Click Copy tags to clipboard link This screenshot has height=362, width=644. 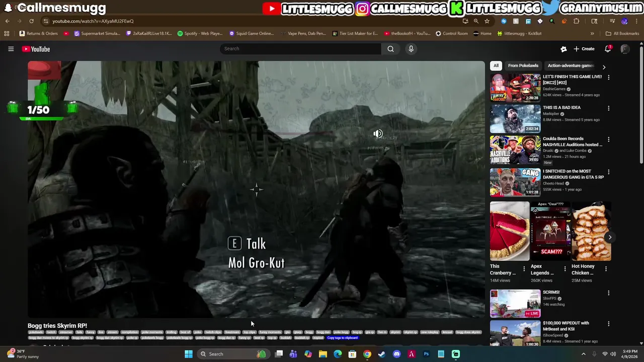pyautogui.click(x=342, y=338)
